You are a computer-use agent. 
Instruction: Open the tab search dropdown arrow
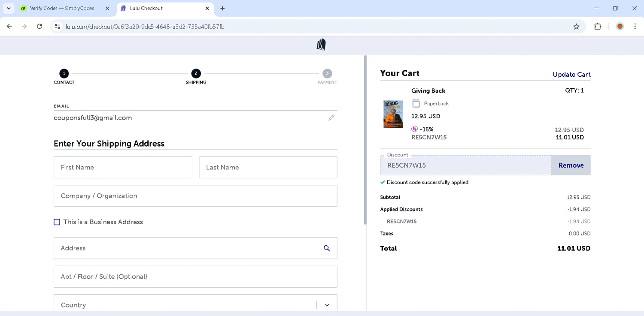[x=9, y=8]
